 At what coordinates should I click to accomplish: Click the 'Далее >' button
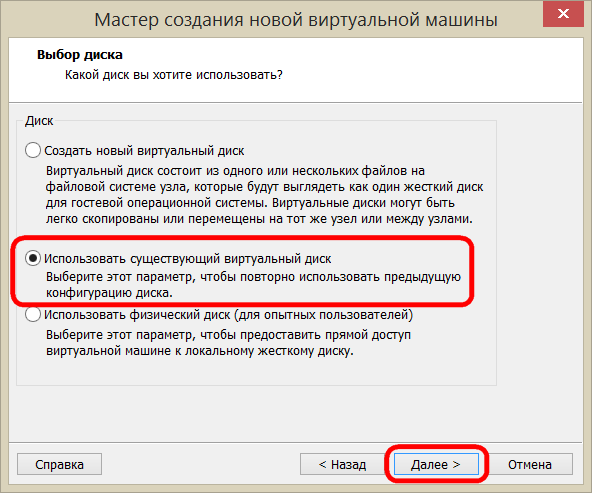tap(436, 464)
